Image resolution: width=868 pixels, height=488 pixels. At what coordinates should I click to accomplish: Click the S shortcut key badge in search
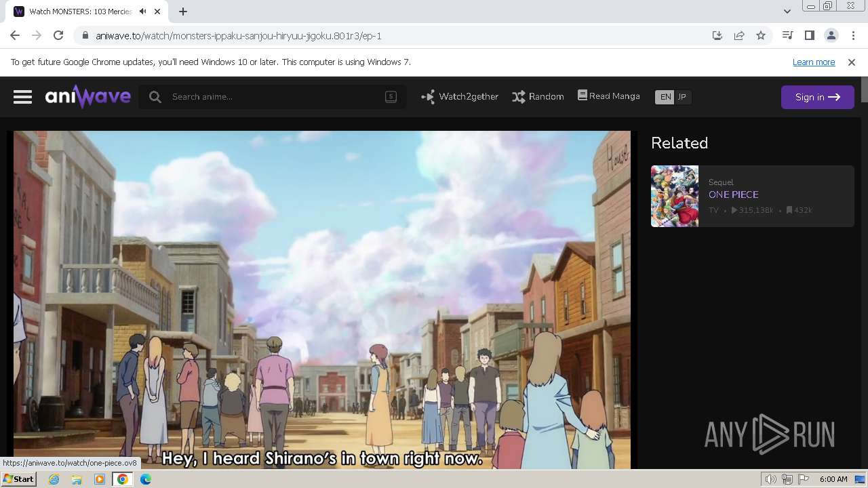[391, 97]
